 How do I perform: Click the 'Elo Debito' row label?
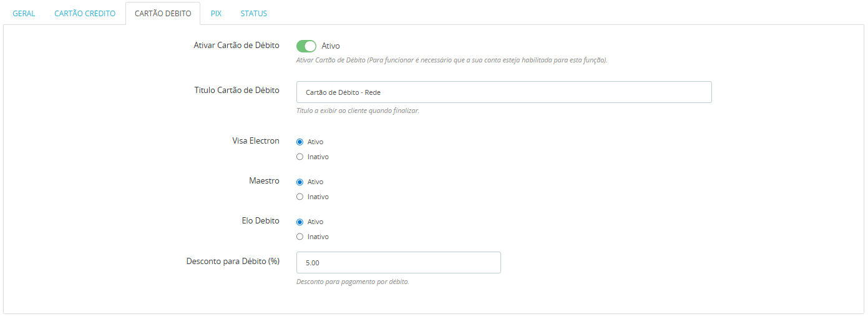pyautogui.click(x=260, y=220)
